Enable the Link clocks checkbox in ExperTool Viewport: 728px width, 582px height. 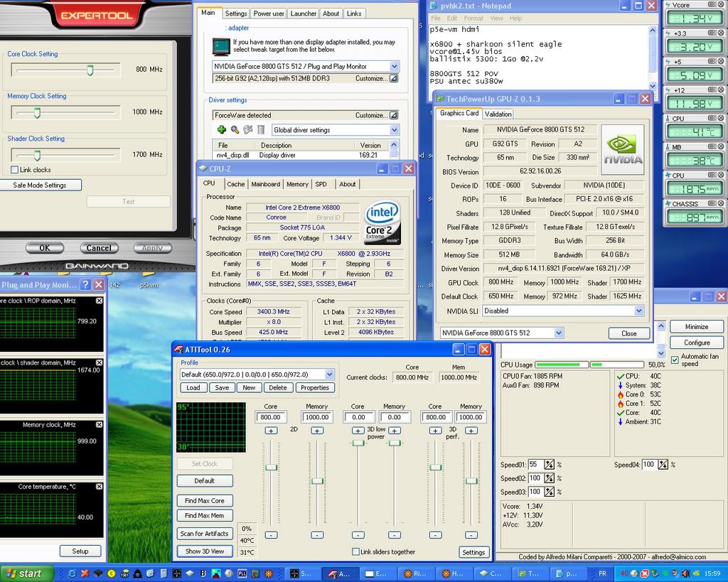coord(15,170)
